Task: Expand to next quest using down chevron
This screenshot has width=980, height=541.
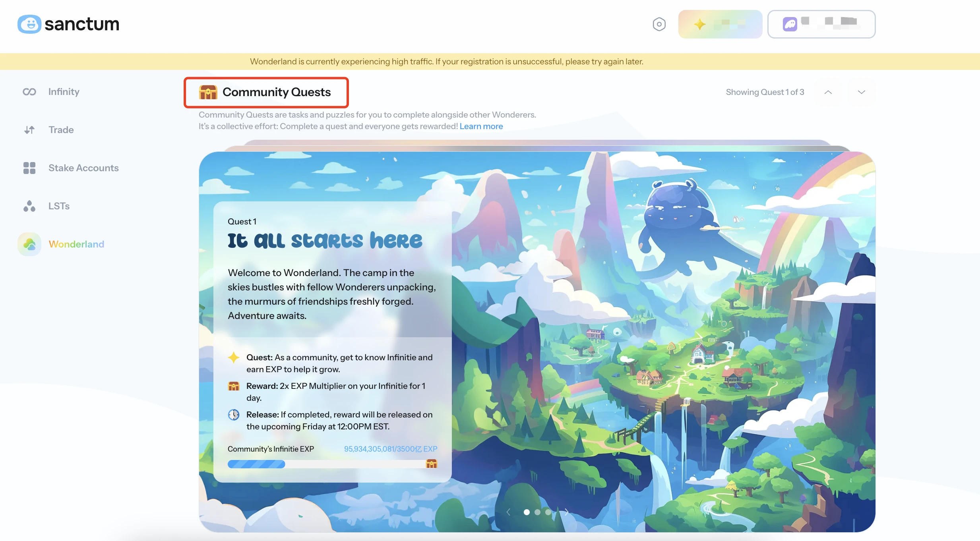Action: 861,92
